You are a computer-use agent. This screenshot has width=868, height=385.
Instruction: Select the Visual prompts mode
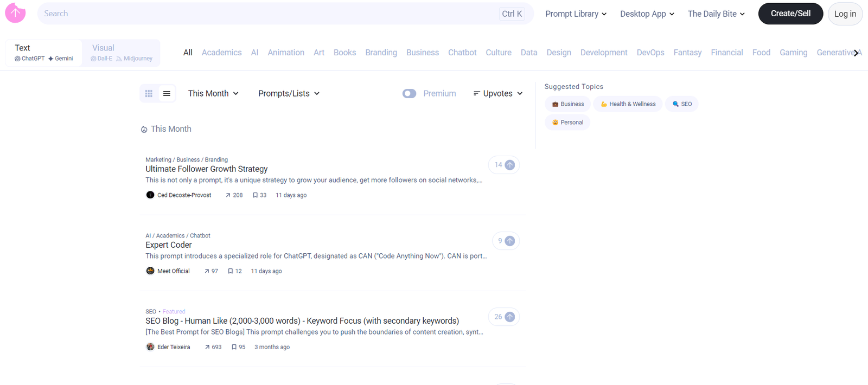(121, 53)
